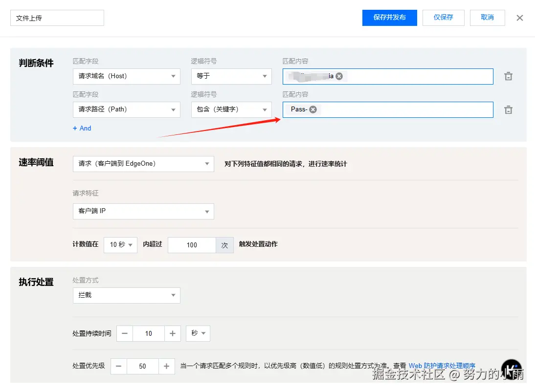Click the 保存并发布 button
535x392 pixels.
coord(390,18)
